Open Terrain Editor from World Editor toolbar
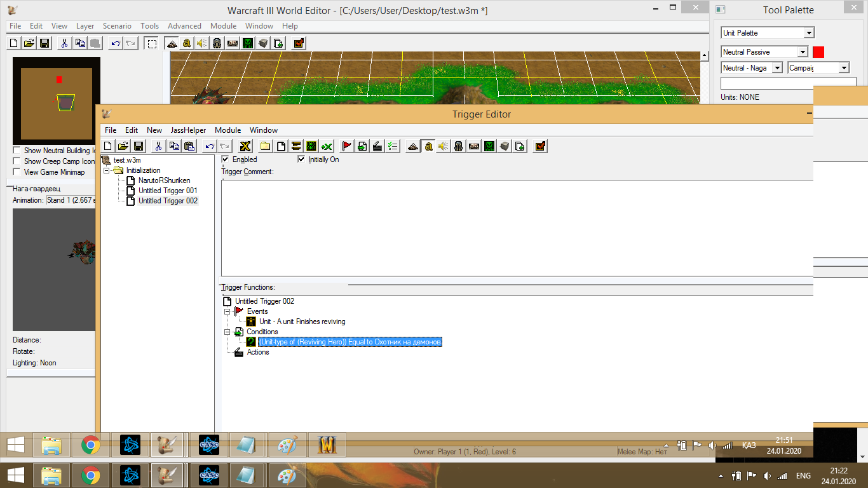 coord(172,43)
